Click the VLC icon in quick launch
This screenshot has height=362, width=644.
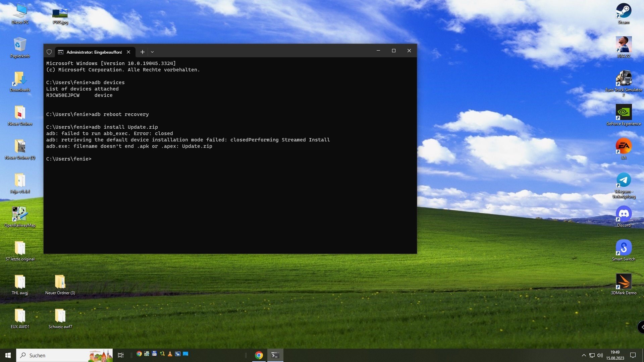[x=170, y=354]
